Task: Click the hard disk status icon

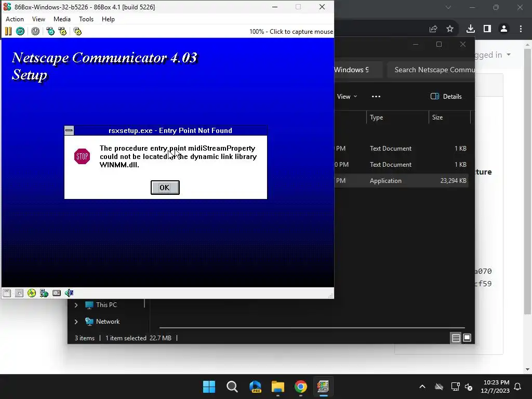Action: tap(57, 293)
